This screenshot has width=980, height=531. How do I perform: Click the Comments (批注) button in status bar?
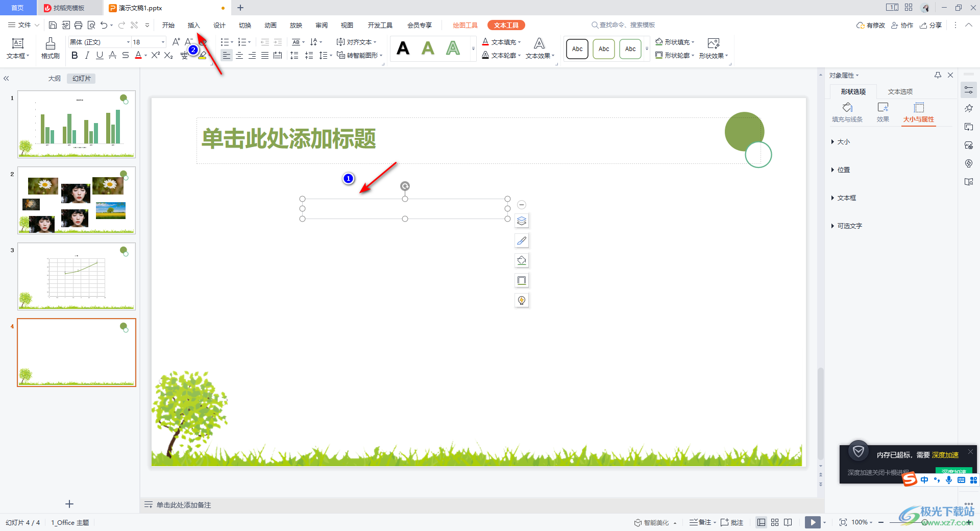point(732,522)
